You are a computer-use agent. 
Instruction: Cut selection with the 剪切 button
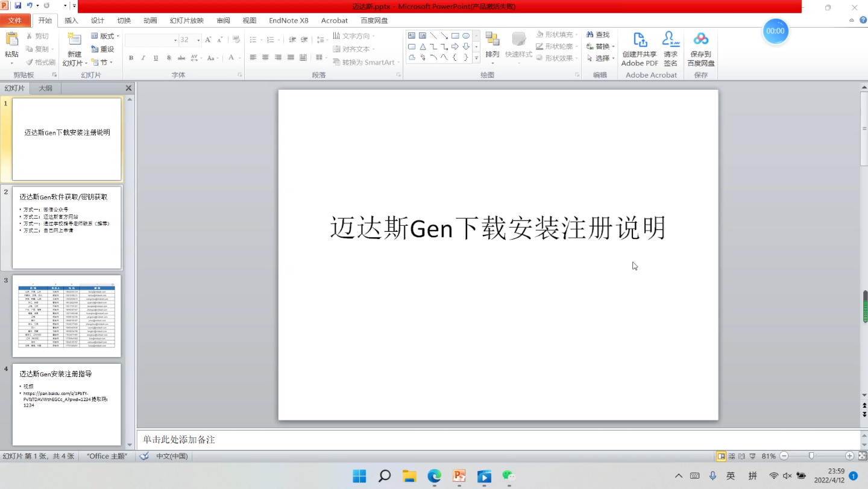(x=37, y=36)
